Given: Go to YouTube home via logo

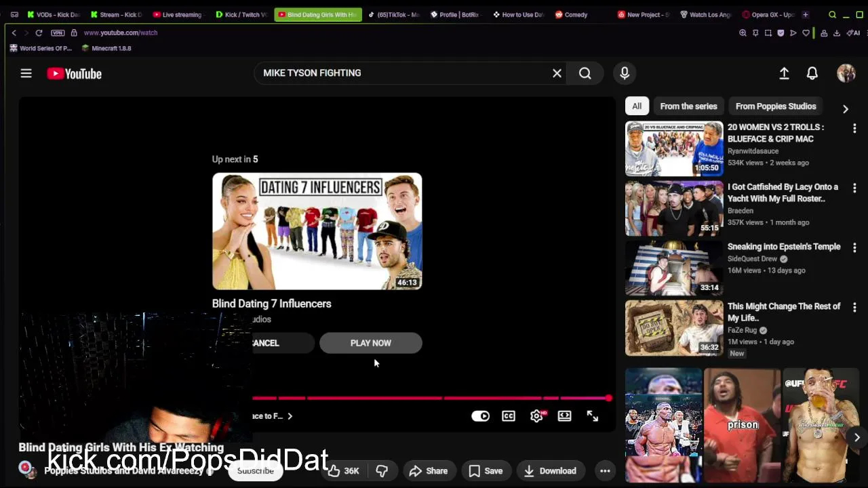Looking at the screenshot, I should pos(74,74).
